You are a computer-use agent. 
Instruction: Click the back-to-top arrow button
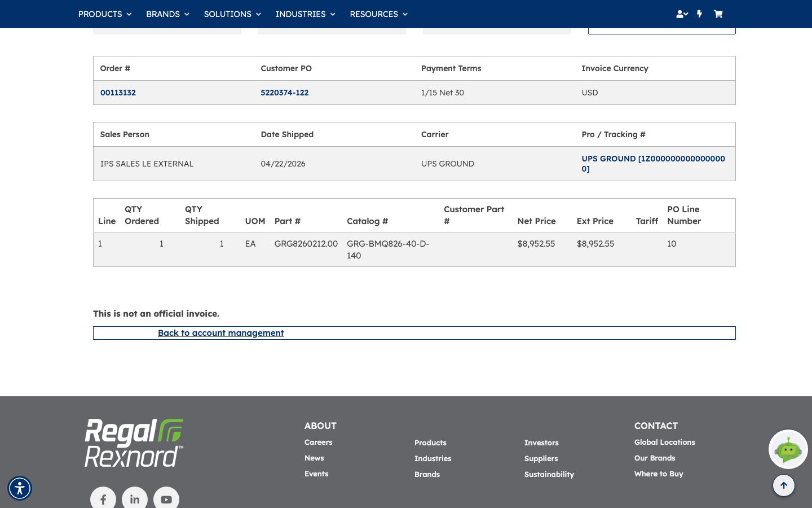click(784, 485)
